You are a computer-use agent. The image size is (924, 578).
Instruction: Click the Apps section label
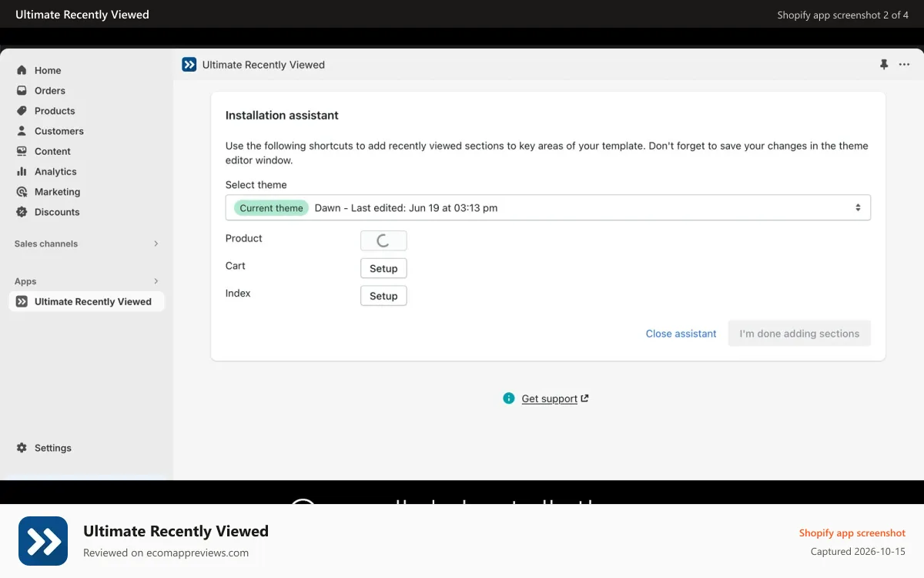pyautogui.click(x=25, y=281)
